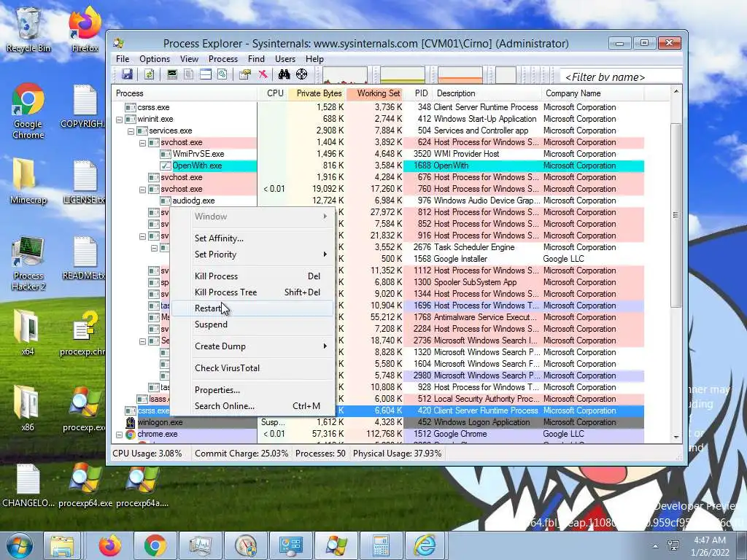The height and width of the screenshot is (560, 747).
Task: Collapse the services.exe tree node
Action: [131, 131]
